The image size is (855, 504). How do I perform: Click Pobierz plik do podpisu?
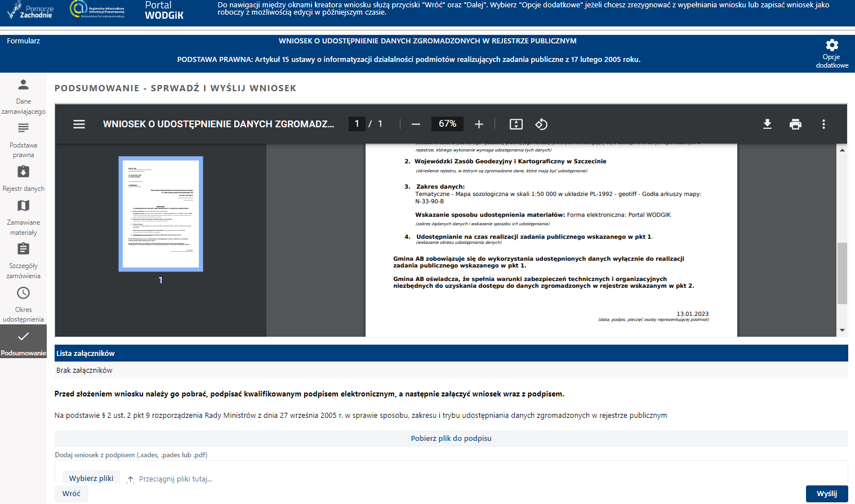pos(450,438)
